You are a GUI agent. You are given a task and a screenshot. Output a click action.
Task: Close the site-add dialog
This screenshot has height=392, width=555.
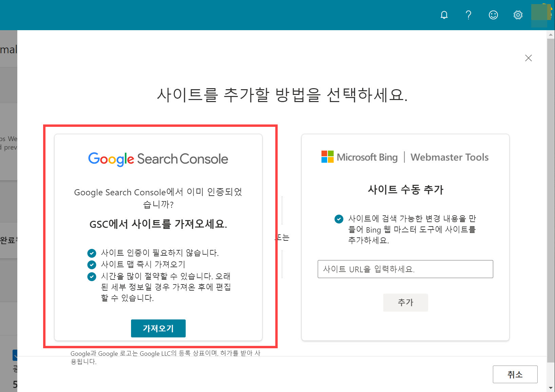click(x=529, y=58)
